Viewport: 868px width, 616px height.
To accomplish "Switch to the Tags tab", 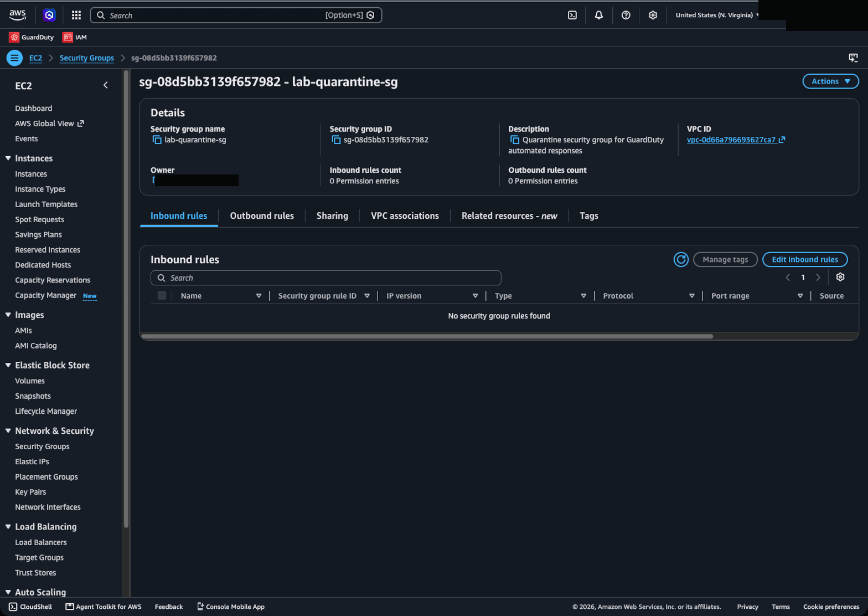I will coord(589,215).
